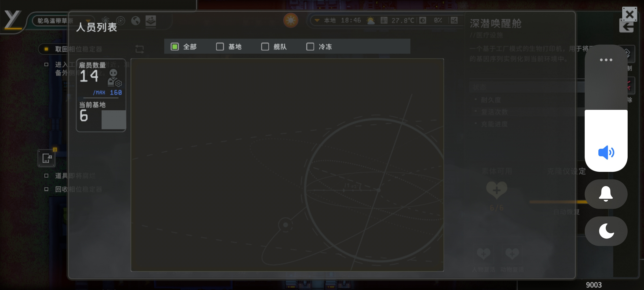Image resolution: width=644 pixels, height=290 pixels.
Task: Adjust the 自动恢复 slider
Action: tap(559, 202)
